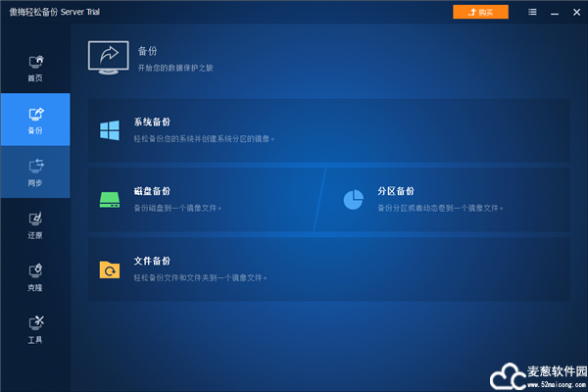The width and height of the screenshot is (588, 392).
Task: Click the blue pie chart partition icon
Action: point(353,200)
